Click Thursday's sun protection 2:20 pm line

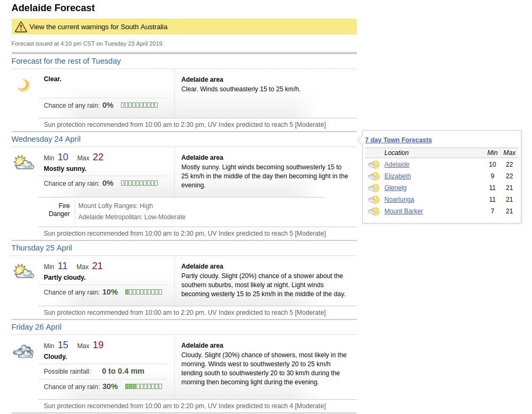(185, 312)
